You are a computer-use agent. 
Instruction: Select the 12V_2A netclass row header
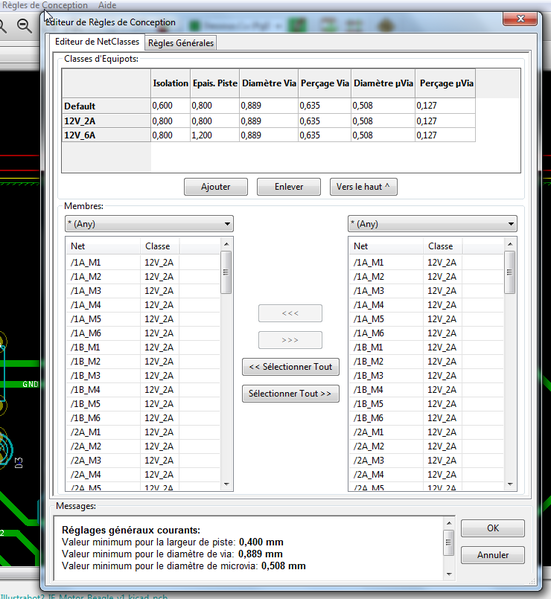(106, 121)
